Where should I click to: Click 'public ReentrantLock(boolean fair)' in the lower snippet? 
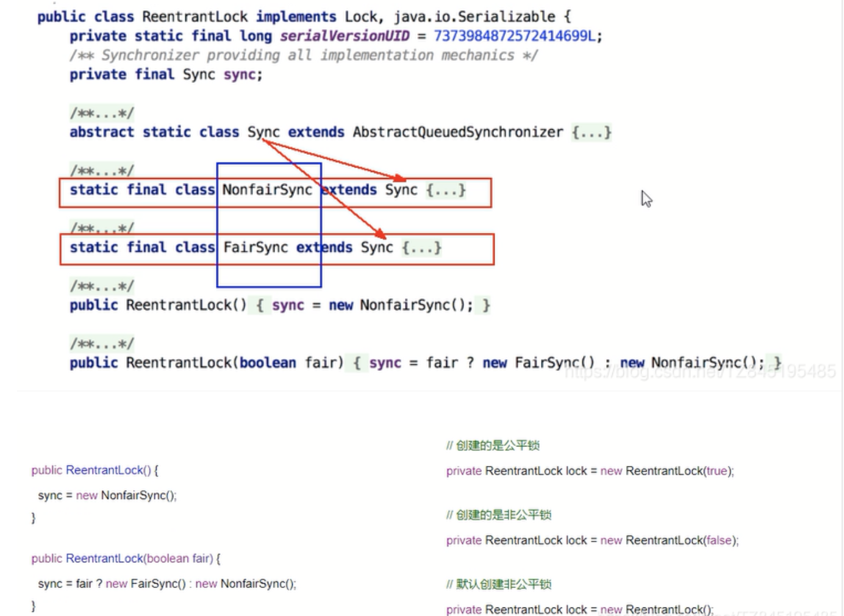point(122,559)
